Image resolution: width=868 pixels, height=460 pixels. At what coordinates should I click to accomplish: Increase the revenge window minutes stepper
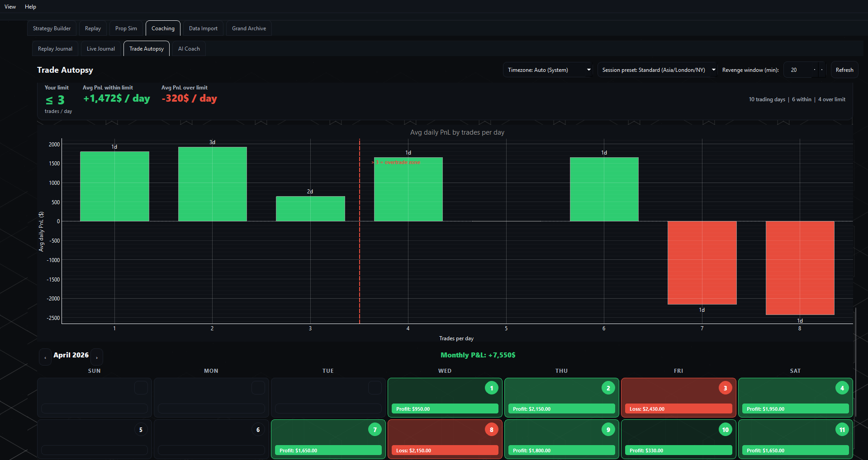pos(822,70)
